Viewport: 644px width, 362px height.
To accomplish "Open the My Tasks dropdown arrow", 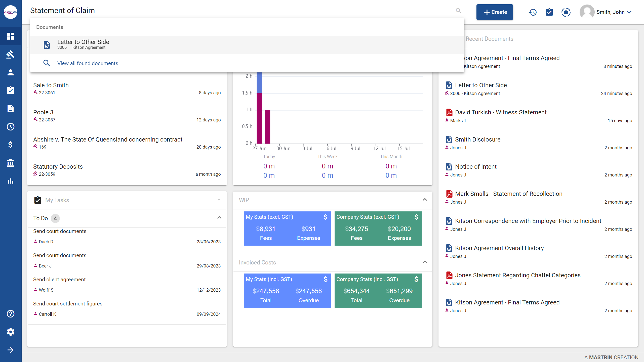I will tap(219, 200).
